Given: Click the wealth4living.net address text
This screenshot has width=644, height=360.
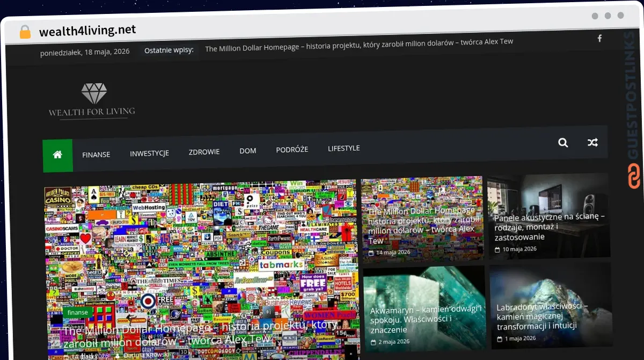Looking at the screenshot, I should point(87,30).
